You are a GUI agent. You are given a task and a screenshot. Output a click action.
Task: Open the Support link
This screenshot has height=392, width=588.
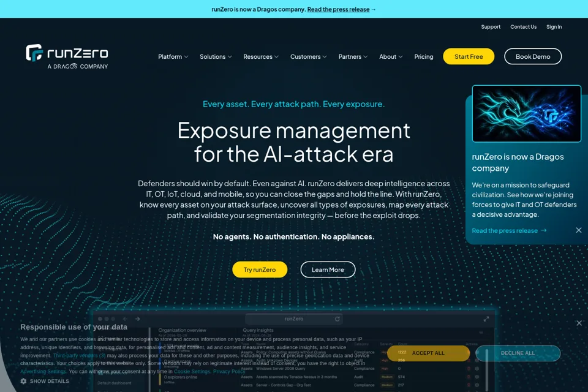click(491, 27)
